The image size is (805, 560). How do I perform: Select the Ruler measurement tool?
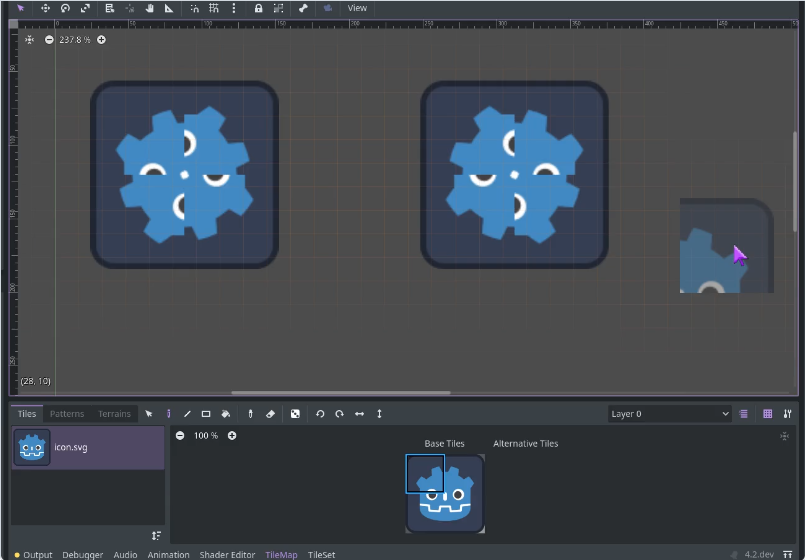pos(168,8)
